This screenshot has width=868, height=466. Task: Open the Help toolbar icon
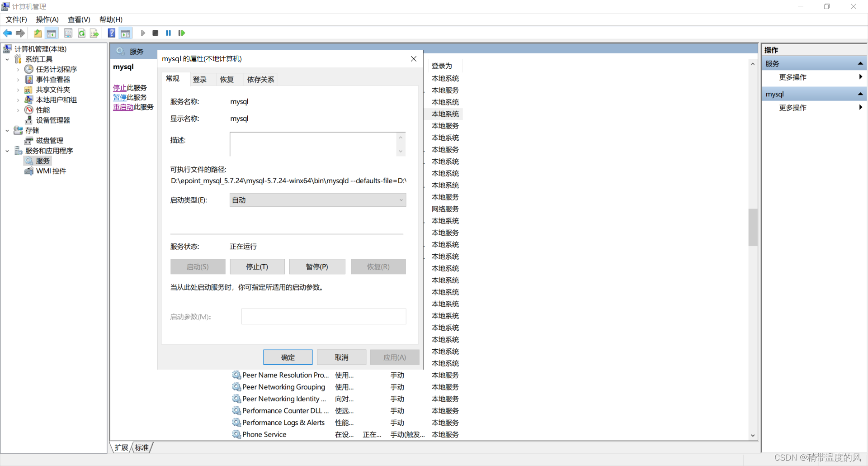coord(111,33)
